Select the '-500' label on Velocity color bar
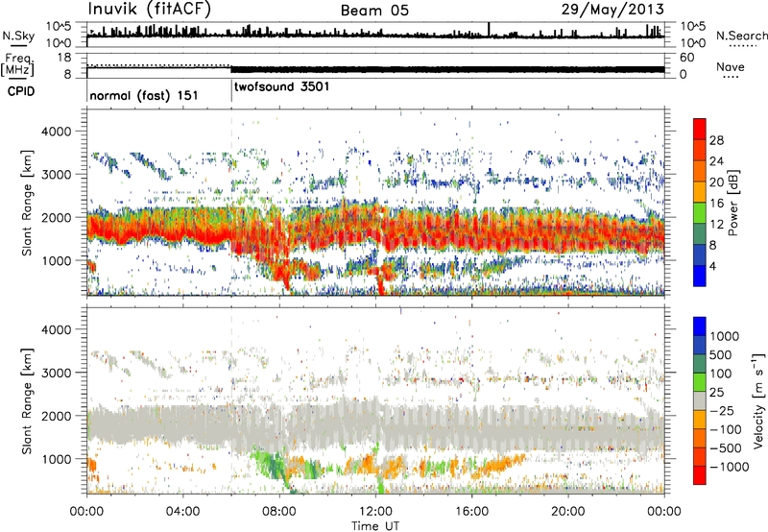This screenshot has height=532, width=768. 726,447
